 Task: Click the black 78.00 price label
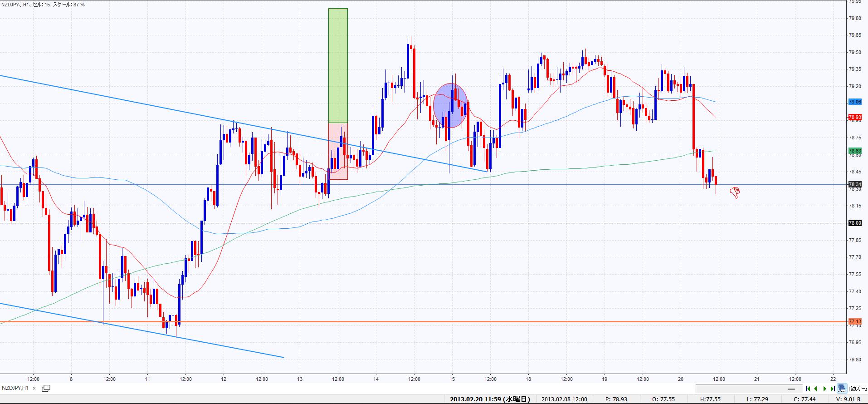point(854,223)
